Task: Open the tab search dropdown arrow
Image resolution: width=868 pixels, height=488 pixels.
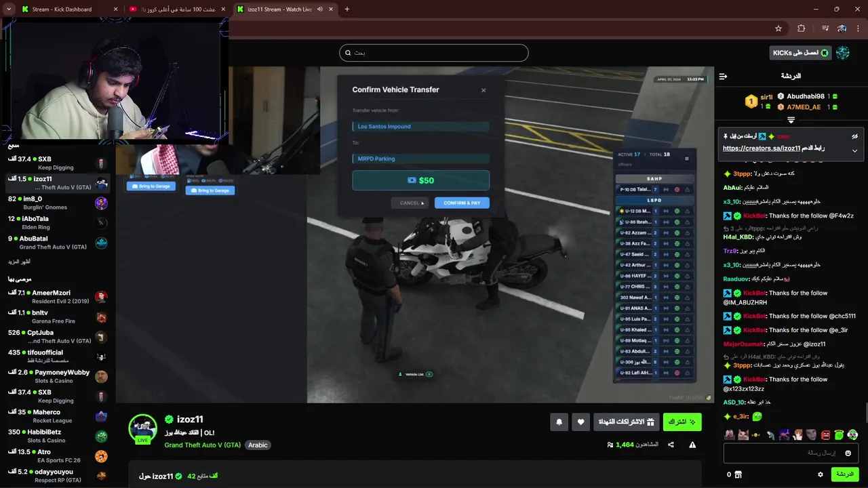Action: click(9, 9)
